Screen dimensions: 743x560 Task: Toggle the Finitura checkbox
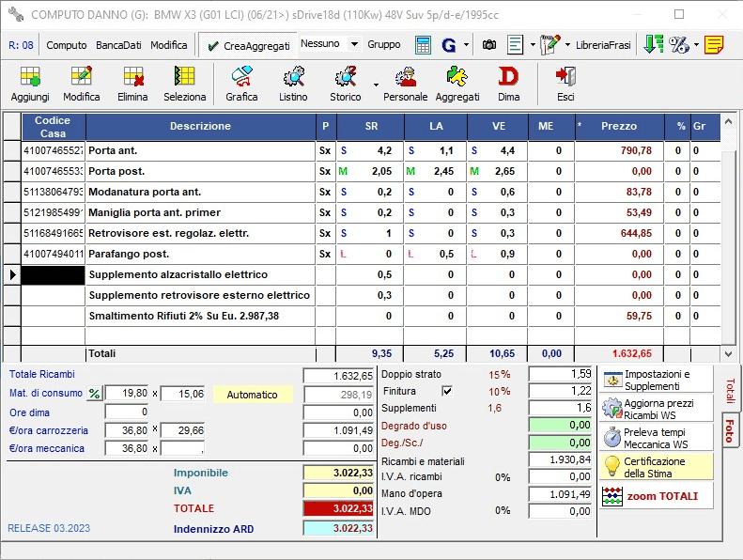447,391
